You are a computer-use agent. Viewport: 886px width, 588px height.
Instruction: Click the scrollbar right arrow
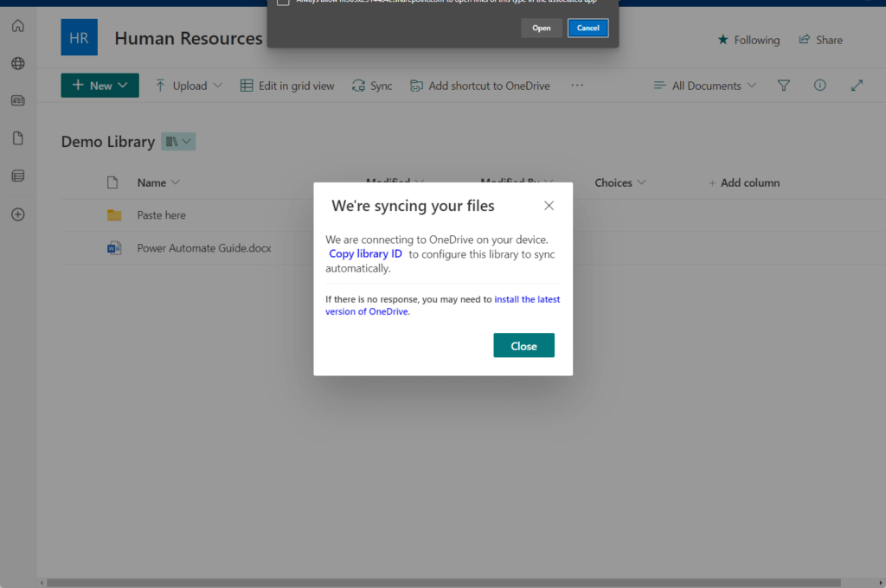click(x=881, y=583)
